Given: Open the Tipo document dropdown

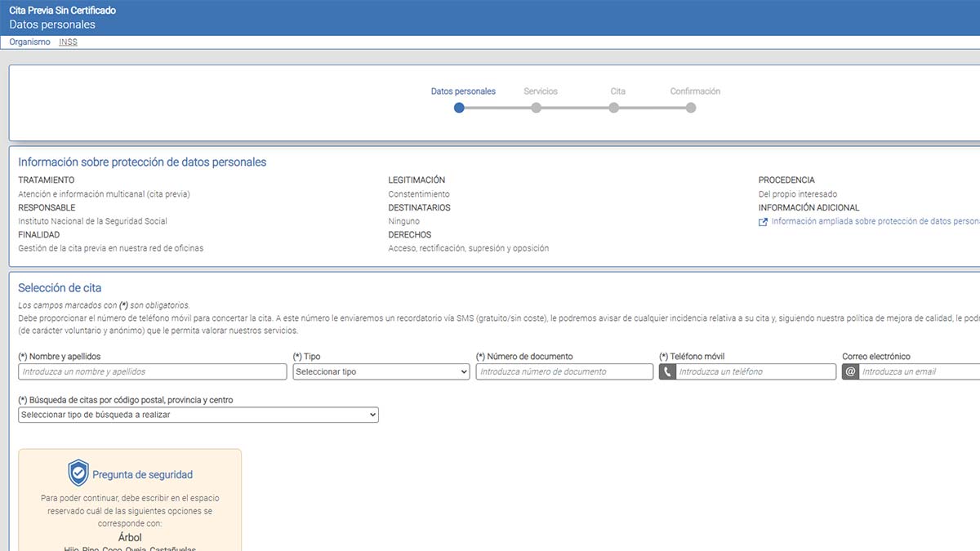Looking at the screenshot, I should point(381,371).
